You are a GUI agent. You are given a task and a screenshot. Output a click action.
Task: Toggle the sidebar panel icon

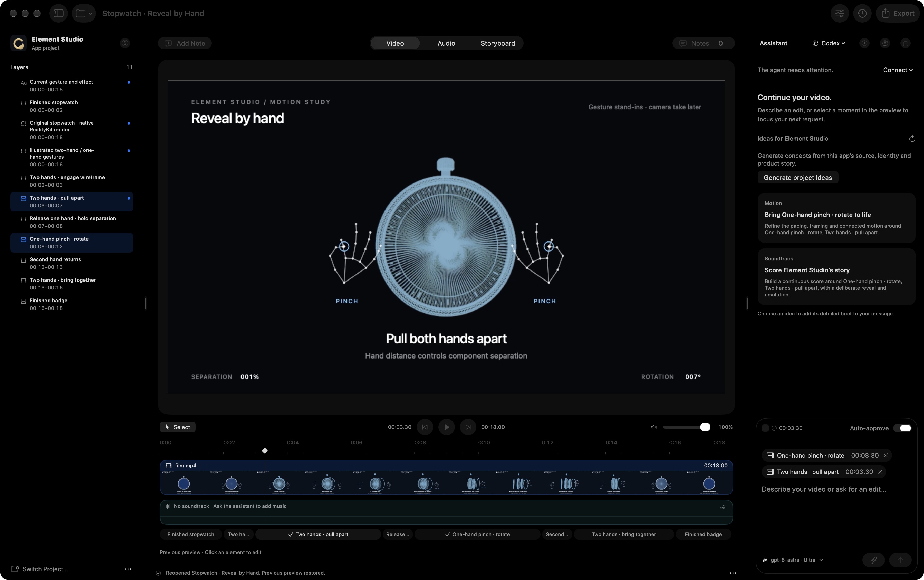click(58, 13)
